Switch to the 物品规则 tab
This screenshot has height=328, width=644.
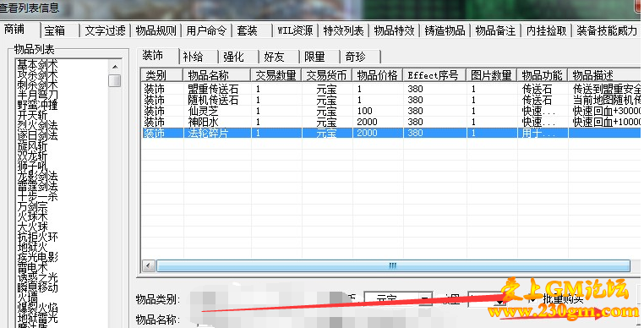(156, 30)
